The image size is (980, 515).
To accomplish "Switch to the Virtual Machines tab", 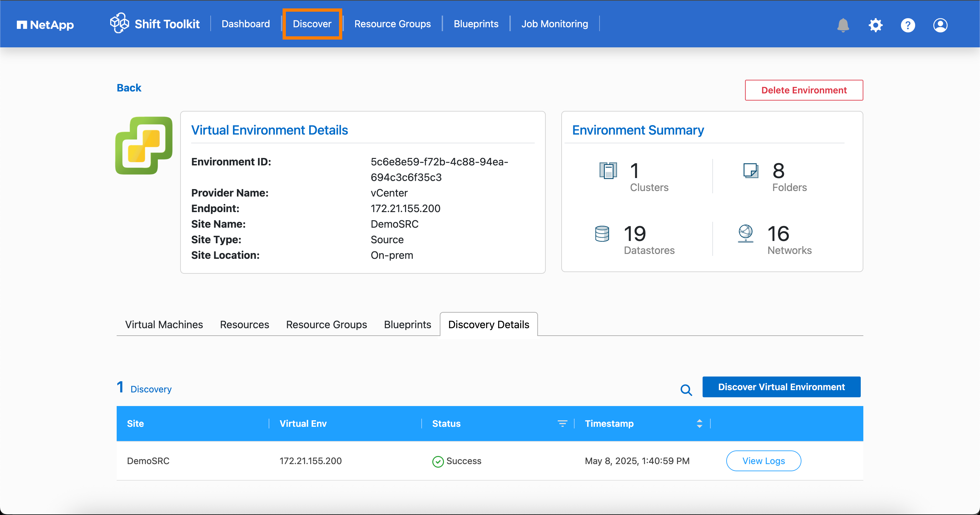I will (x=164, y=325).
